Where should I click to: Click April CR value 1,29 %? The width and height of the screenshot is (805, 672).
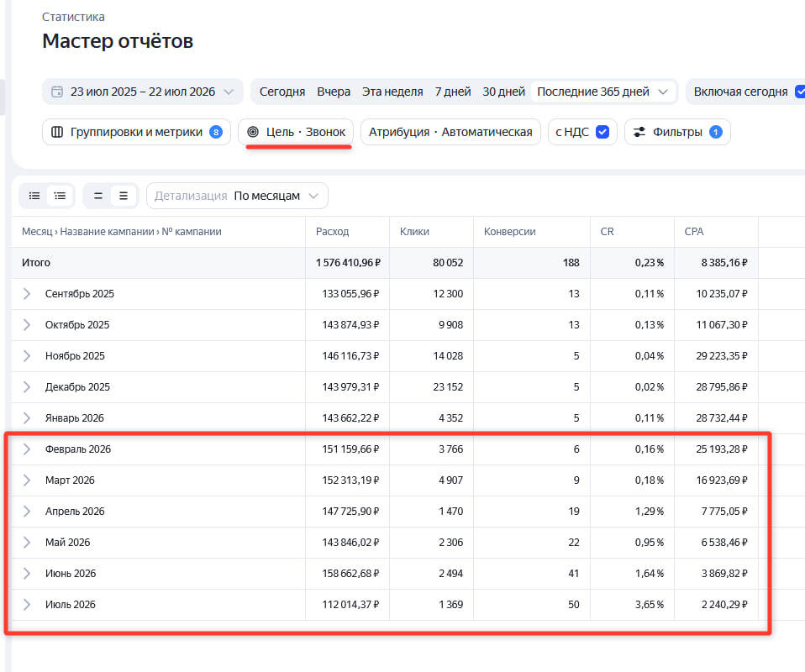coord(650,512)
